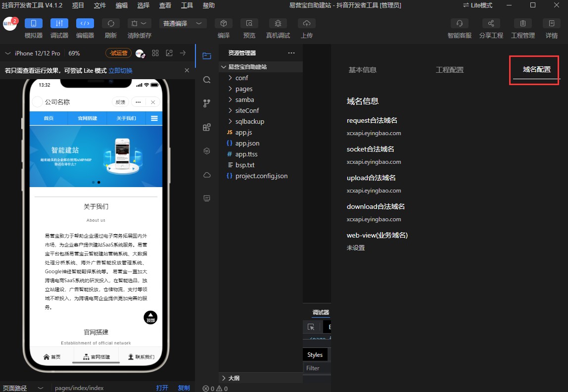Switch to the 基本信息 tab
The height and width of the screenshot is (392, 568).
[x=363, y=70]
